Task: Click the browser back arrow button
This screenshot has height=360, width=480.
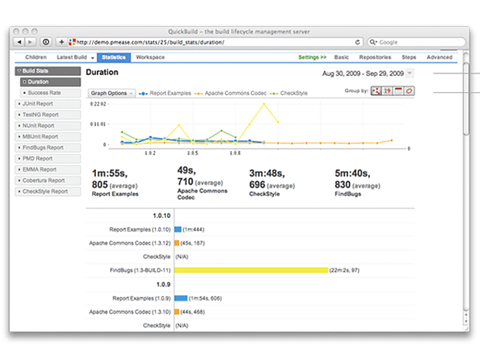Action: point(19,42)
